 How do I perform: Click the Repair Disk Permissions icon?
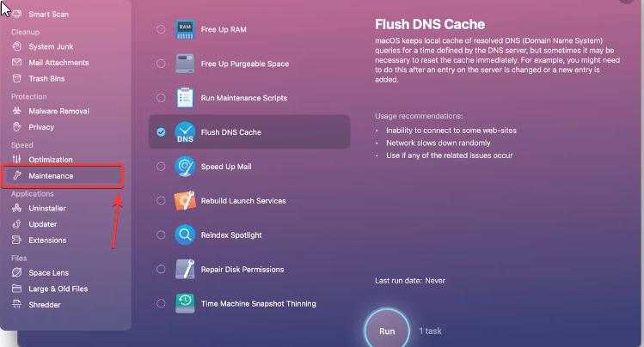(186, 269)
